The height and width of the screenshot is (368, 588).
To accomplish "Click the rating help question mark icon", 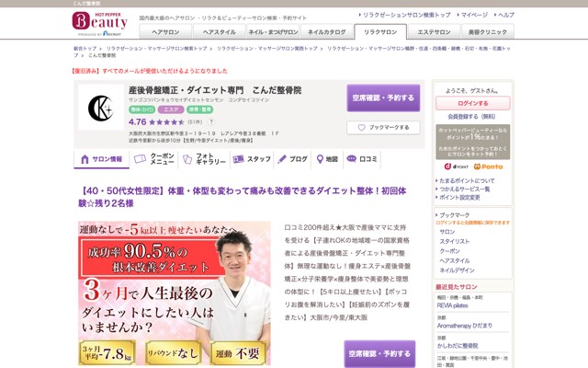I will coord(211,122).
